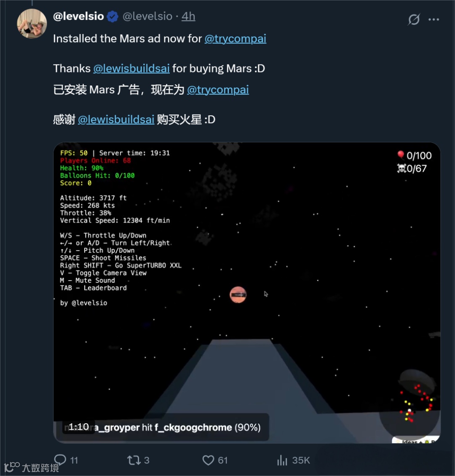The height and width of the screenshot is (476, 455).
Task: Open the three-dot more options menu
Action: pos(434,19)
